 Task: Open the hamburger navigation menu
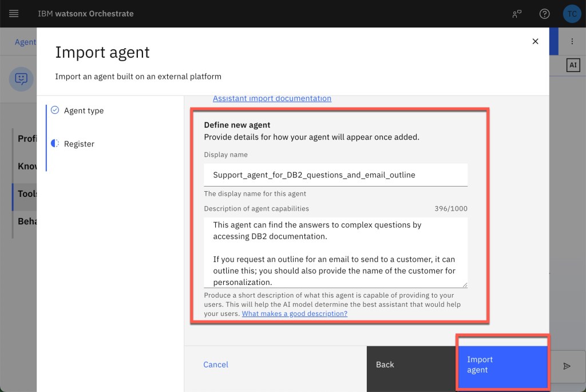[x=14, y=14]
